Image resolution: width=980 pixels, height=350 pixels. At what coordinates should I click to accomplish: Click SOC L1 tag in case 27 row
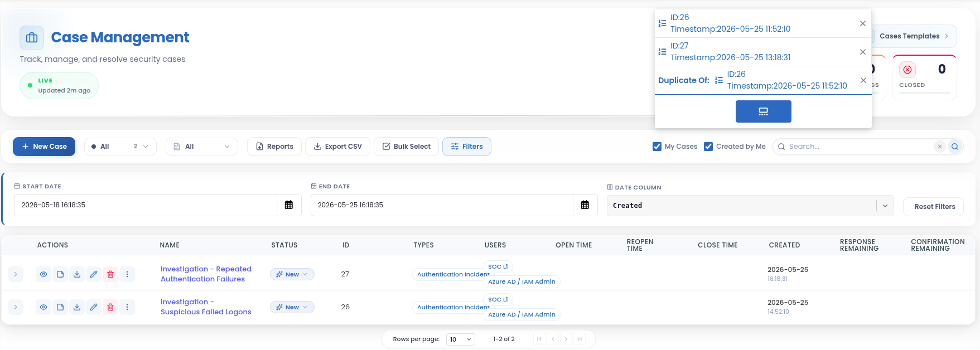(x=498, y=266)
